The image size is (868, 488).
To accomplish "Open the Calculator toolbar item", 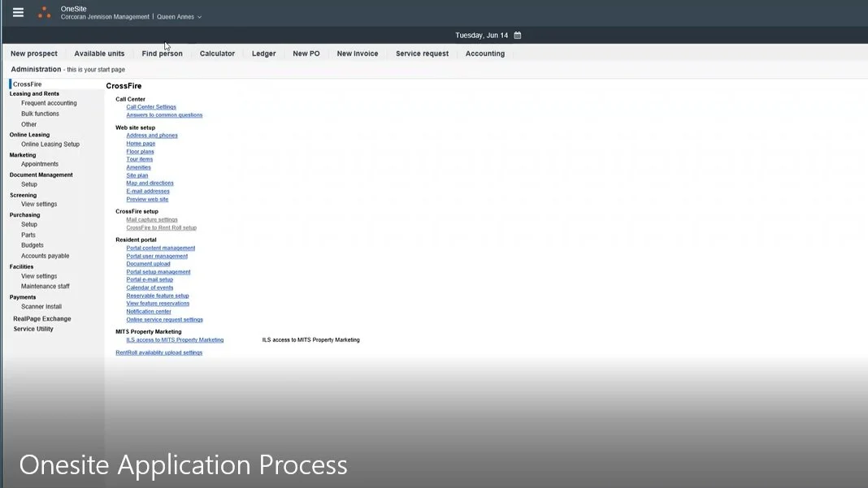I will click(217, 54).
